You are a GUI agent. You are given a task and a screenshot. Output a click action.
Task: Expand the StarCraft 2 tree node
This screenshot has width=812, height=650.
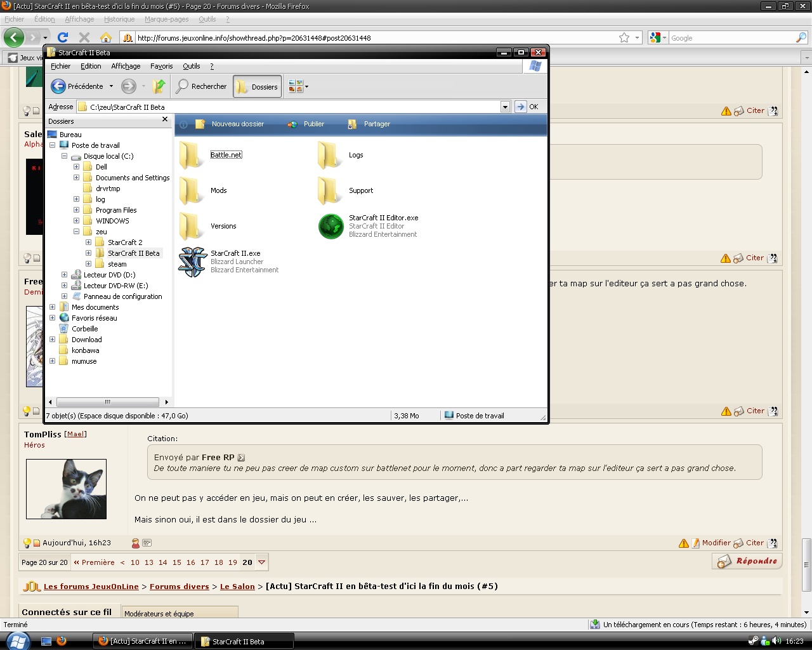point(89,242)
